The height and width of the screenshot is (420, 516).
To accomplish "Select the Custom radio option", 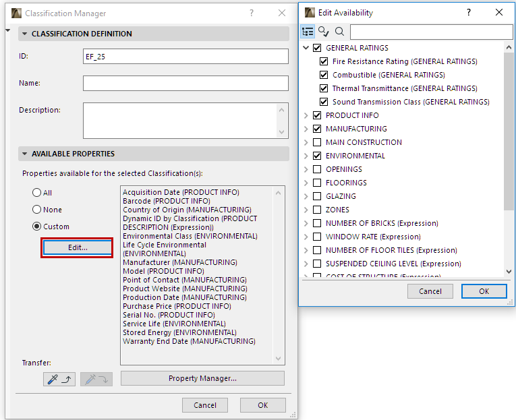I will tap(36, 227).
